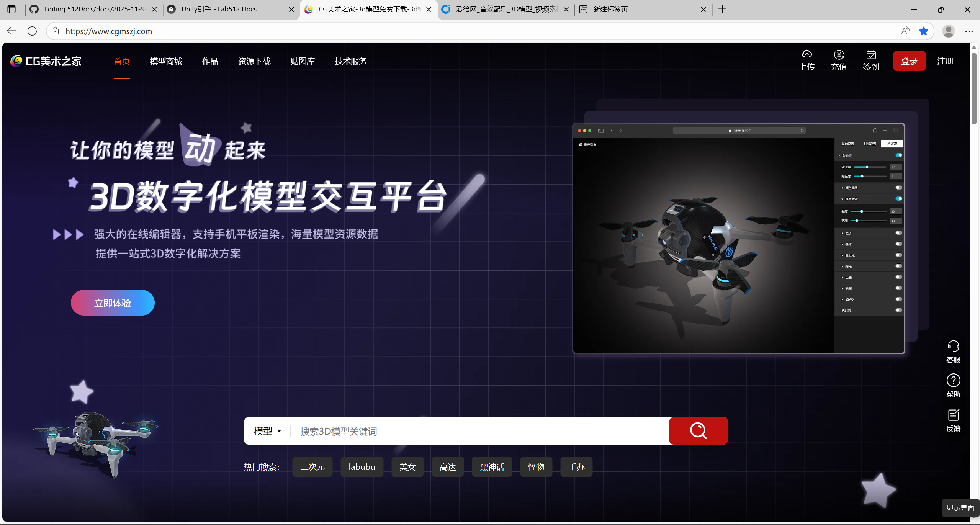980x525 pixels.
Task: Collapse the 后处理 section arrow
Action: click(x=839, y=155)
